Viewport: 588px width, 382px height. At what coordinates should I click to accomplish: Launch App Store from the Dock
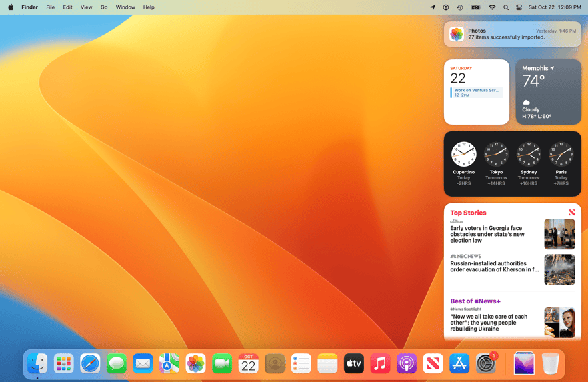459,363
